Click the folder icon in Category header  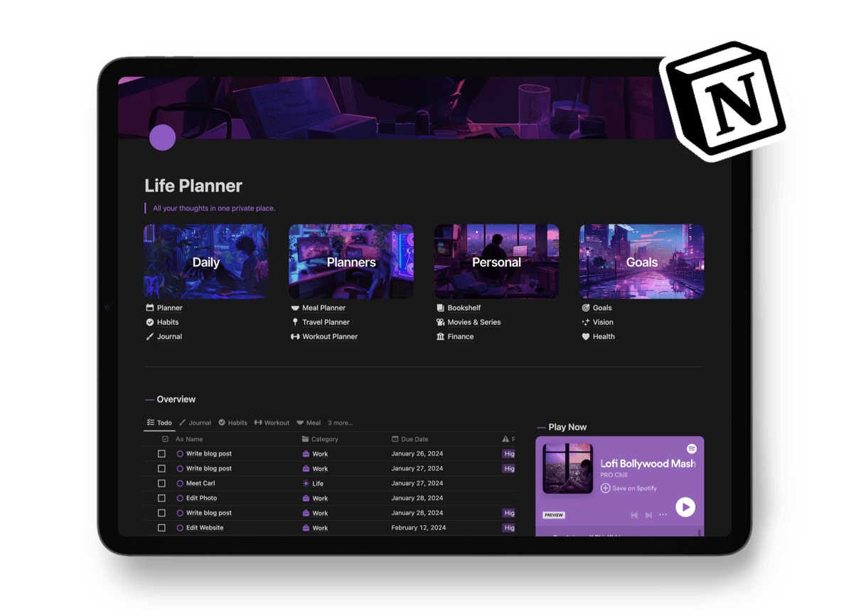click(306, 439)
